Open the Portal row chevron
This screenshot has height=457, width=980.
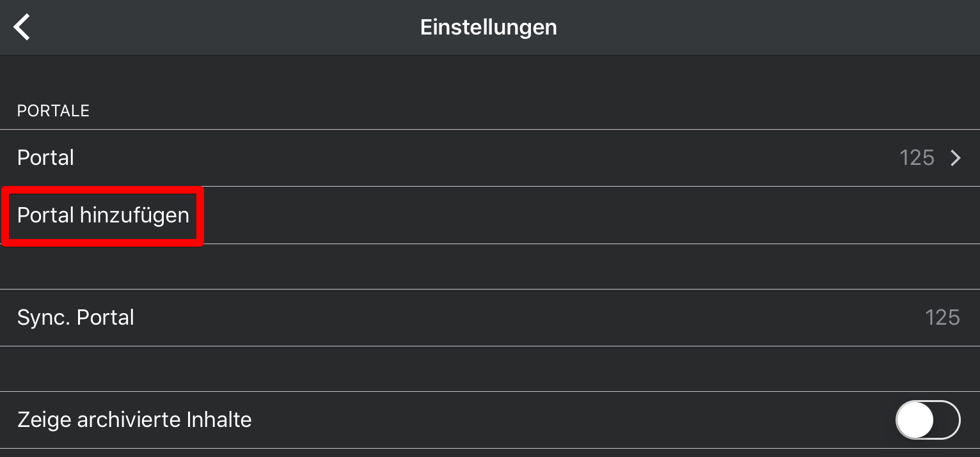956,158
